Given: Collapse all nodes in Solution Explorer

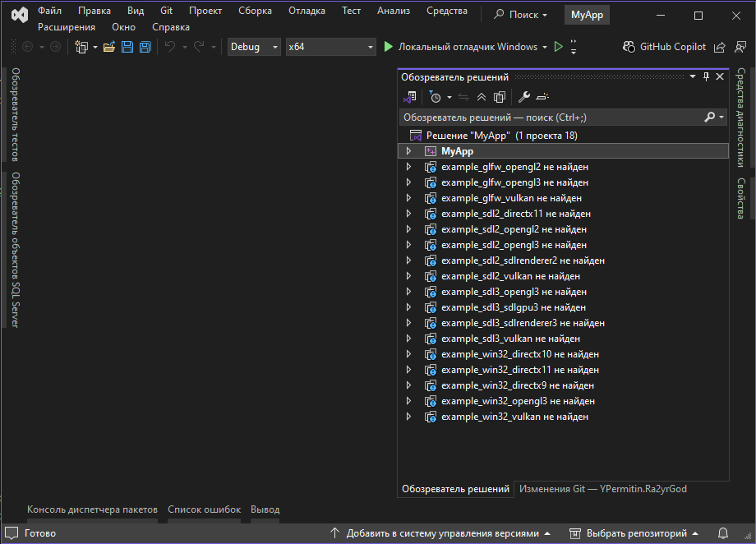Looking at the screenshot, I should coord(482,97).
